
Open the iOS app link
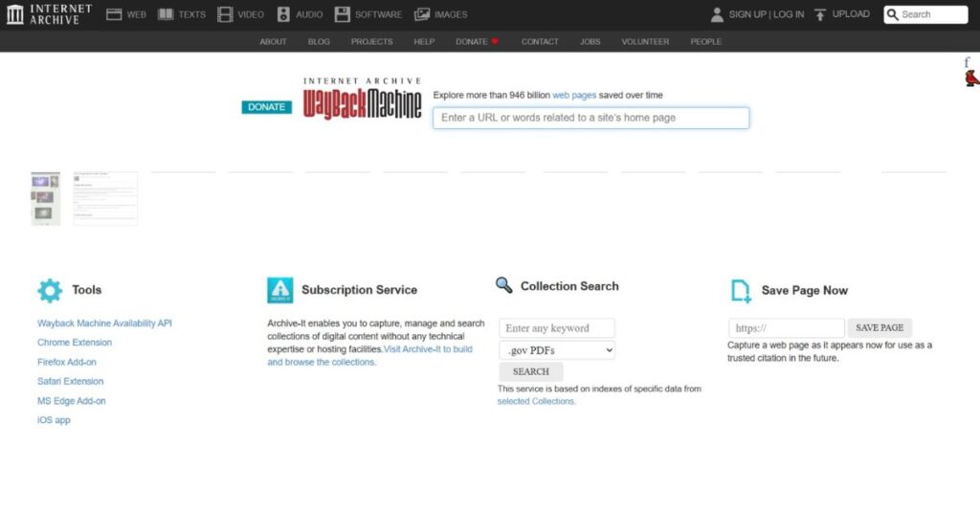pos(54,420)
